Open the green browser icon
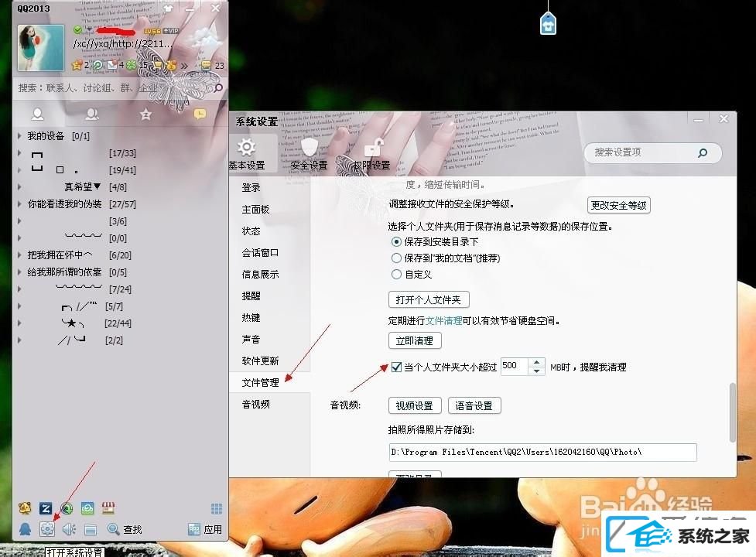The height and width of the screenshot is (557, 756). click(67, 507)
